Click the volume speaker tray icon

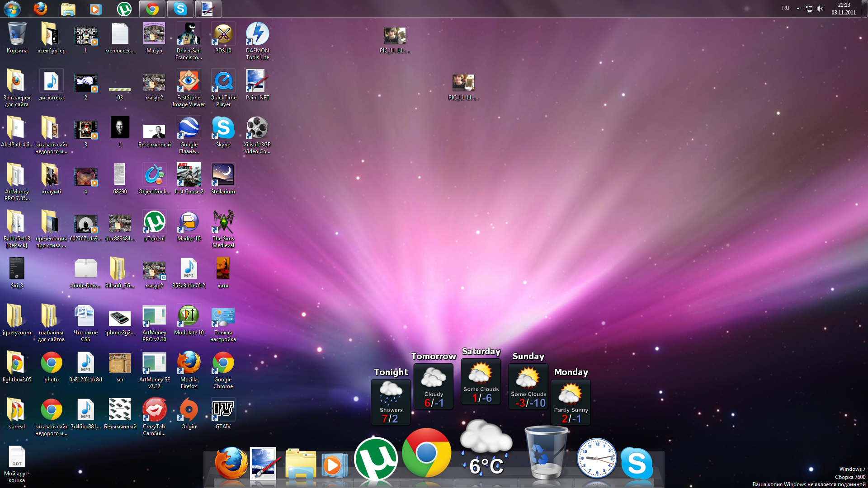(x=820, y=9)
